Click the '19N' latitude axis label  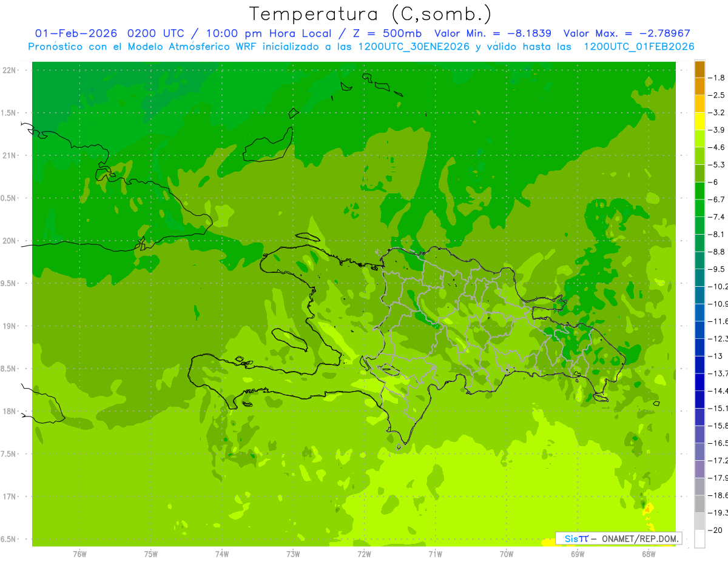[8, 326]
